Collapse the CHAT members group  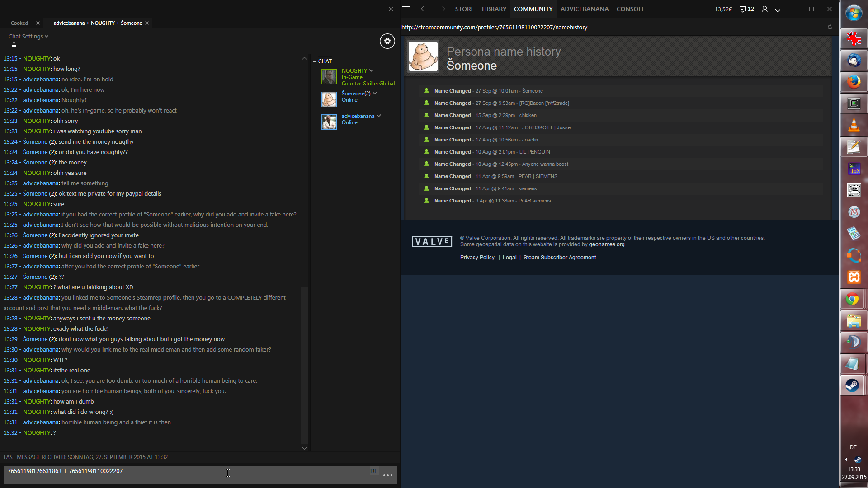(315, 61)
